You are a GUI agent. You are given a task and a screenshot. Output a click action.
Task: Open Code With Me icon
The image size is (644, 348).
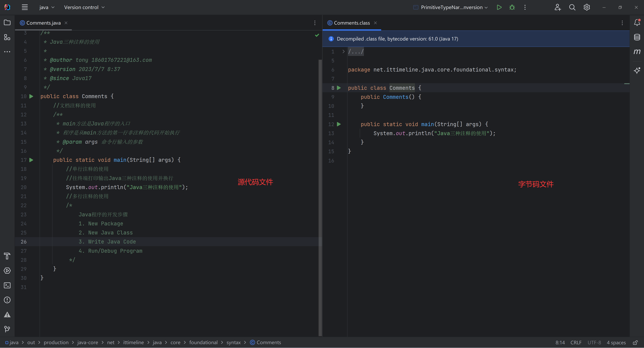pyautogui.click(x=557, y=7)
